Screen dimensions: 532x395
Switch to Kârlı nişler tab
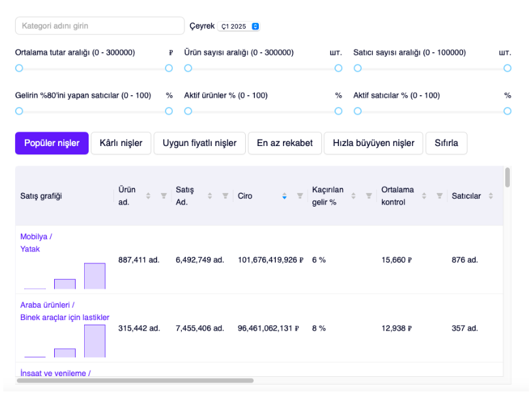pos(121,143)
